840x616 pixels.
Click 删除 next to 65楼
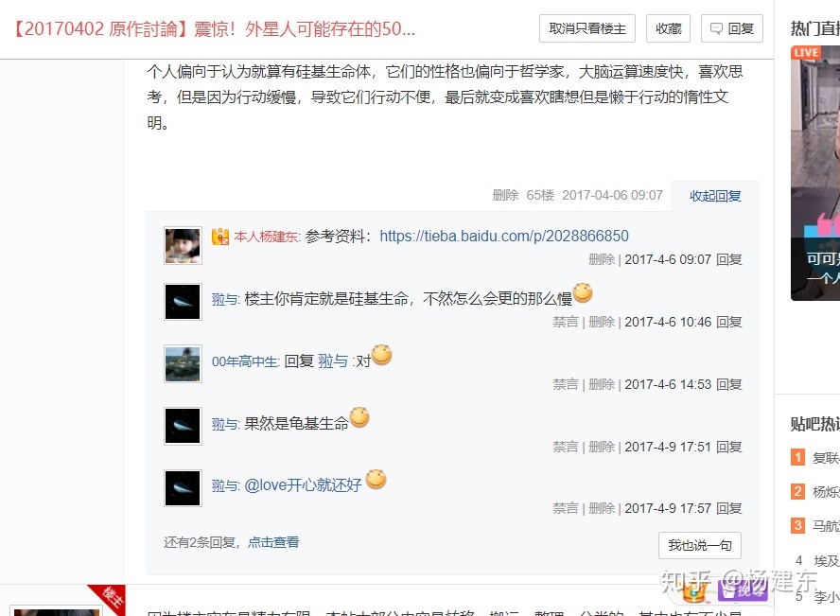[x=505, y=195]
